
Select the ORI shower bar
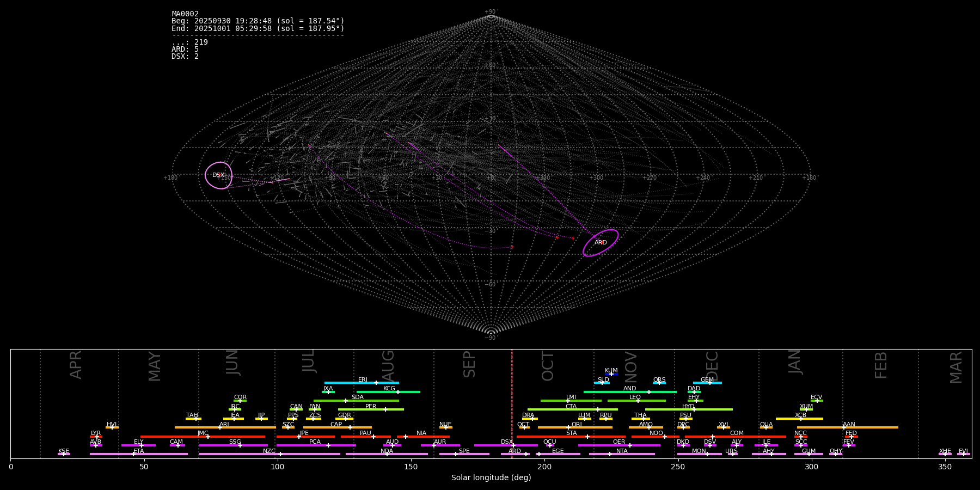point(575,427)
